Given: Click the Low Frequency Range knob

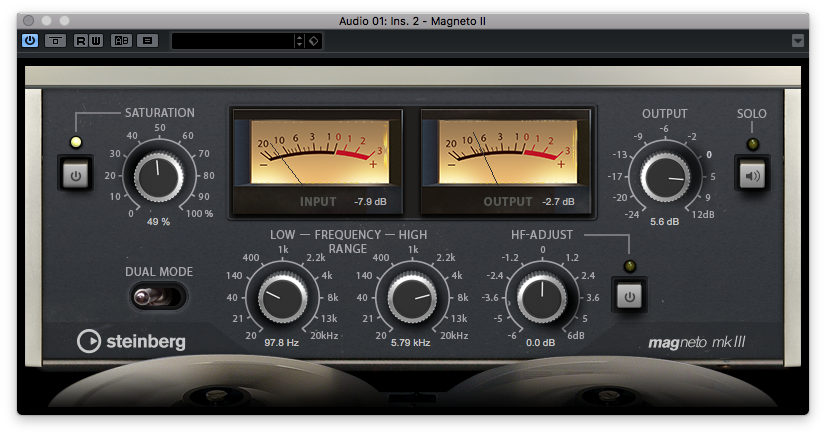Looking at the screenshot, I should click(x=282, y=298).
